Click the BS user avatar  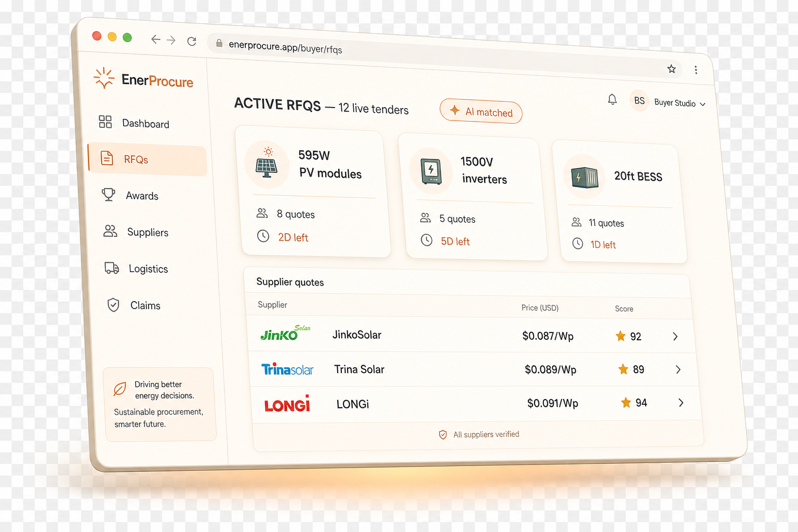click(639, 101)
